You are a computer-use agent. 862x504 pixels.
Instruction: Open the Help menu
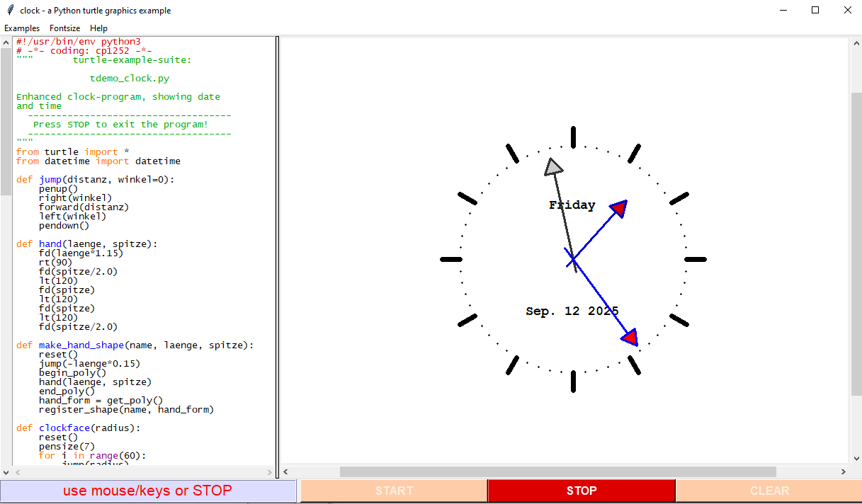99,28
